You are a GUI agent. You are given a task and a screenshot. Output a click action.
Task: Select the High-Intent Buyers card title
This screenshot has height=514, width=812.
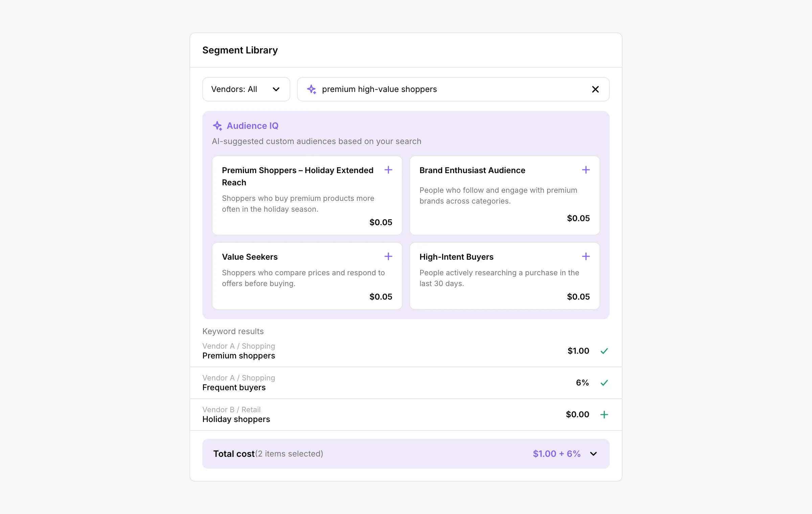pos(456,257)
